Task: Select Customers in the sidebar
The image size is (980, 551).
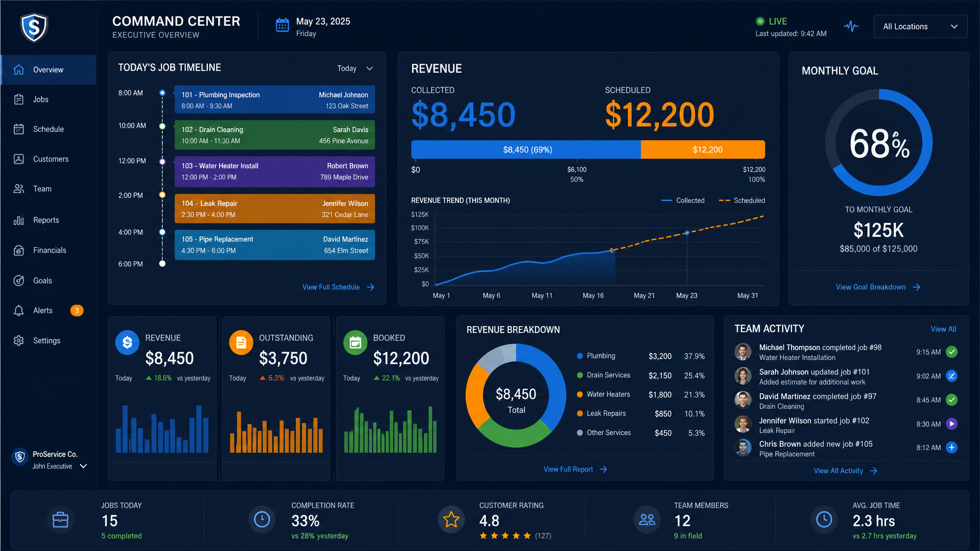Action: click(x=48, y=159)
